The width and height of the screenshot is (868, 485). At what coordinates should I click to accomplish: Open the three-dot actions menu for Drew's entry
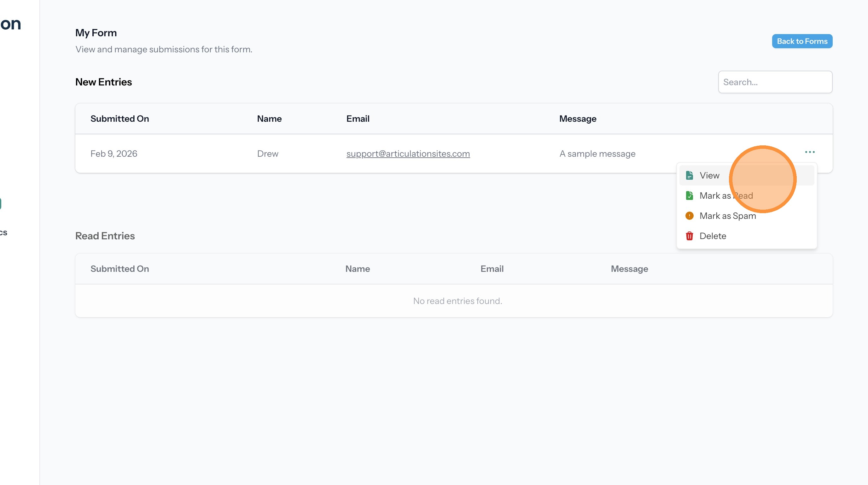[809, 152]
